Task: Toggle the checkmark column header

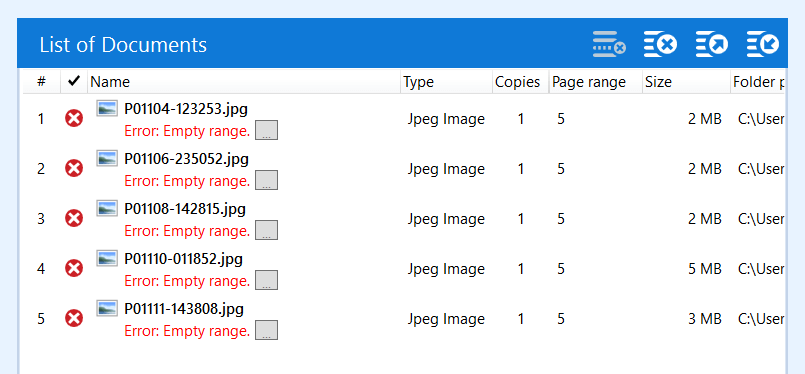Action: pyautogui.click(x=74, y=81)
